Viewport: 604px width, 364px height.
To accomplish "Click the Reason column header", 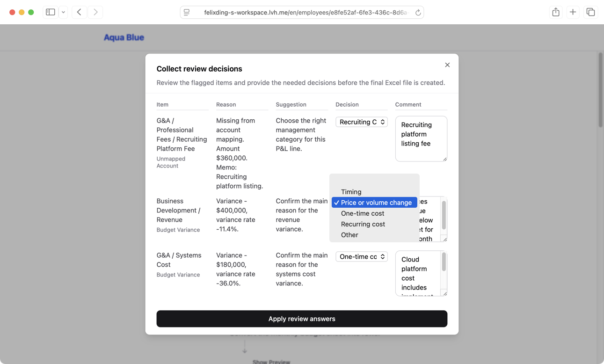I will pyautogui.click(x=226, y=104).
